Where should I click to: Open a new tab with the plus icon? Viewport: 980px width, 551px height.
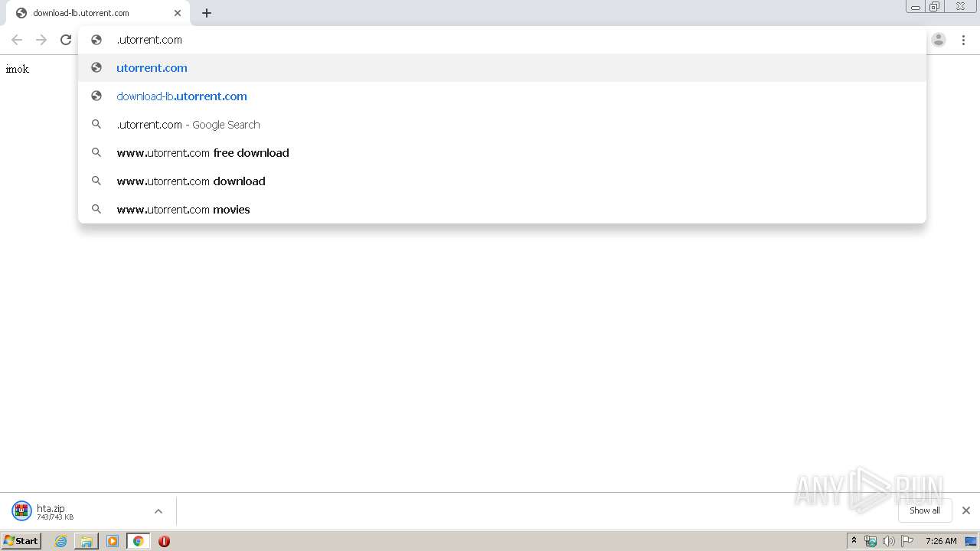pos(207,13)
